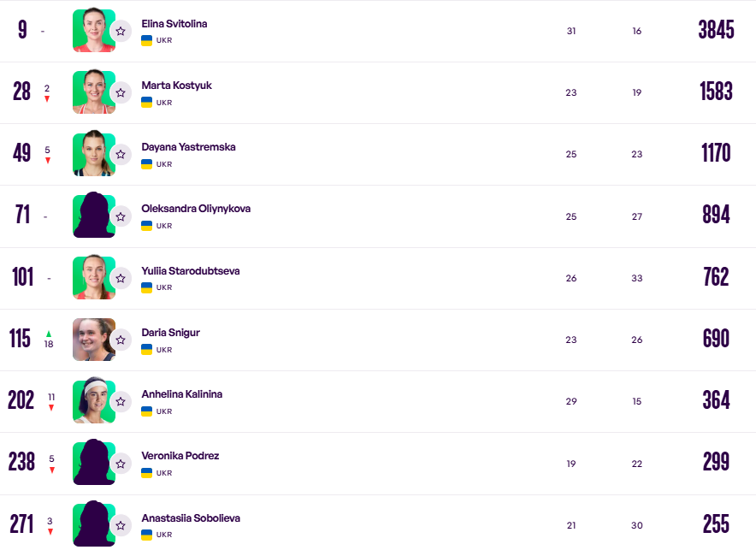The image size is (756, 550).
Task: Toggle the star next to Marta Kostyuk
Action: [x=121, y=92]
